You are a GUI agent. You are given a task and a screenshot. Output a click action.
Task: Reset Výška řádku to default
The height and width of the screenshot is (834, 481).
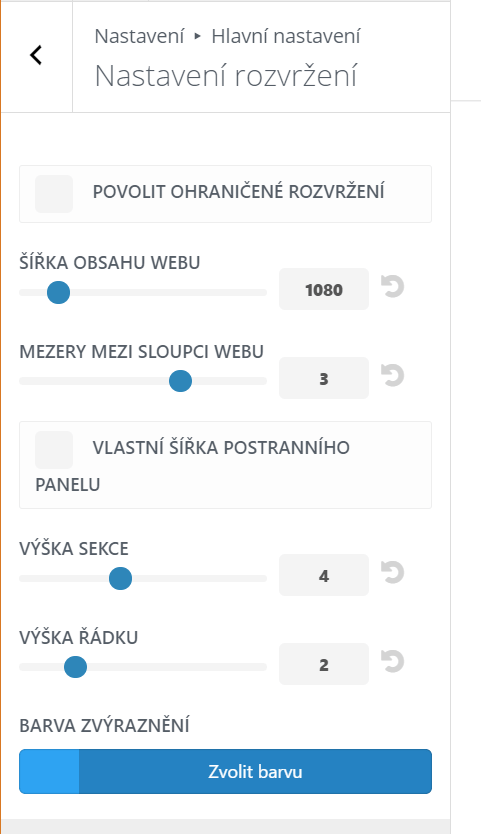pos(393,662)
